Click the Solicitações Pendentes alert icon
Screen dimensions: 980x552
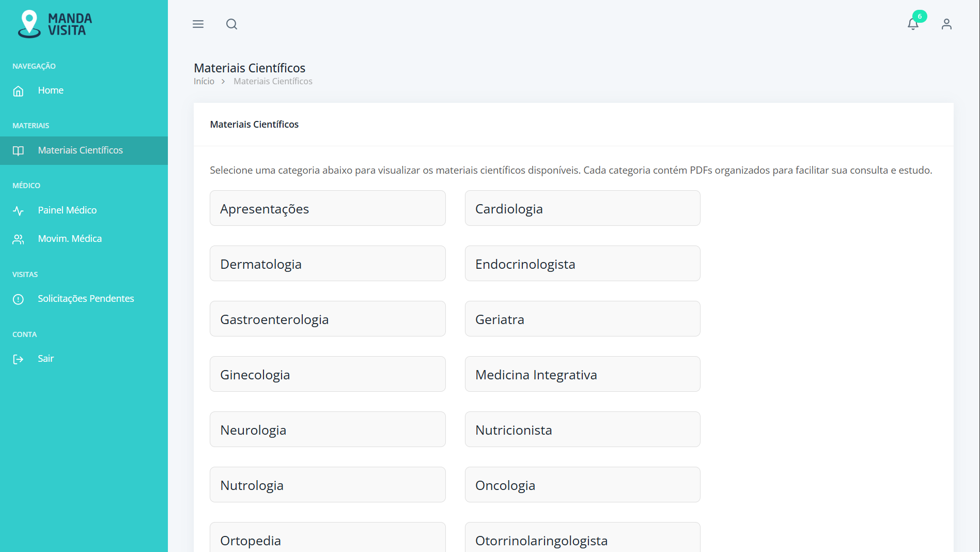[19, 299]
